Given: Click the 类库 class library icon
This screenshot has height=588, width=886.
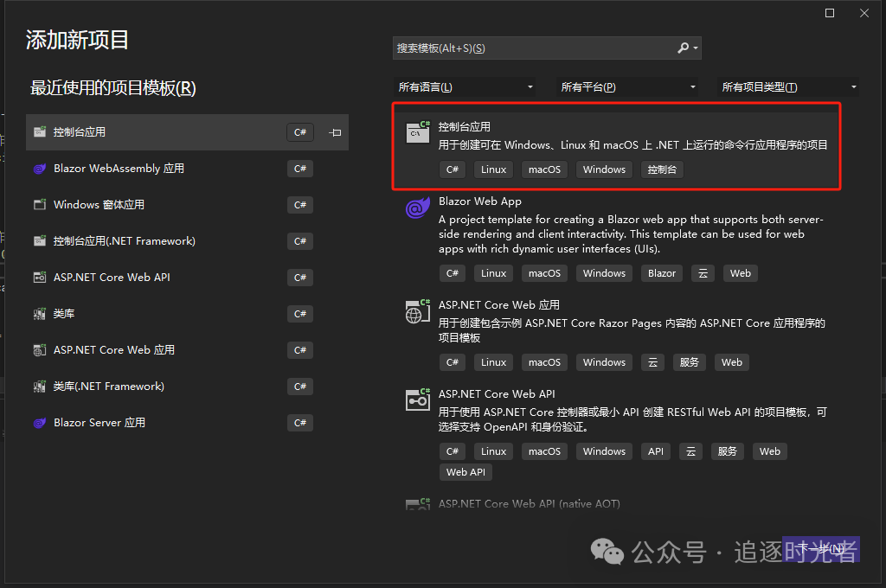Looking at the screenshot, I should [40, 313].
